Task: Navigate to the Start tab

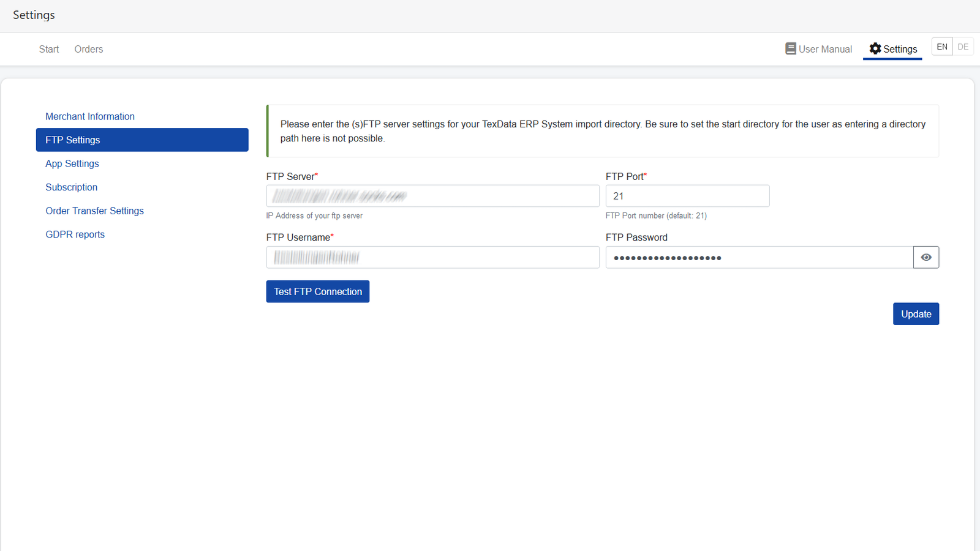Action: (48, 49)
